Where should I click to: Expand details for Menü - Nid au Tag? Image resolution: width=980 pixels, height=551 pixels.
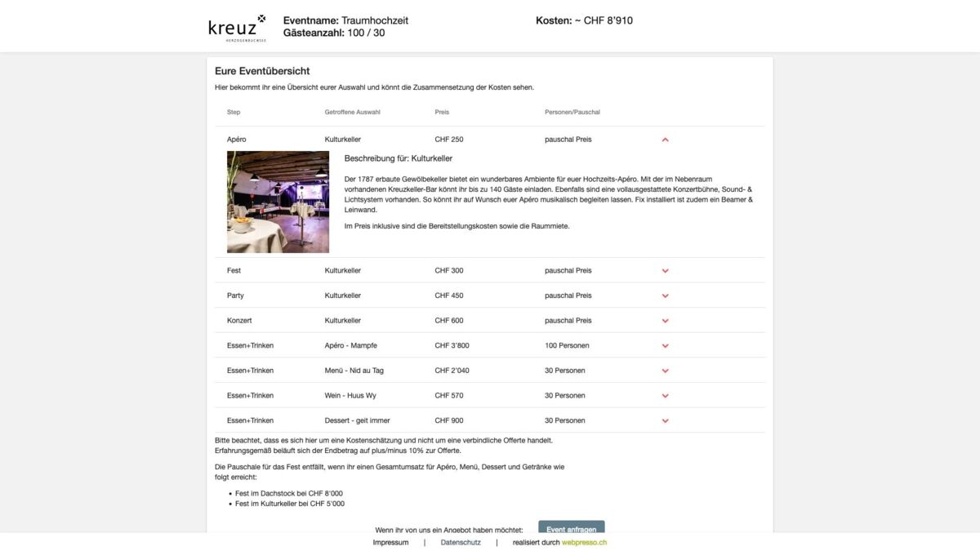pos(665,370)
